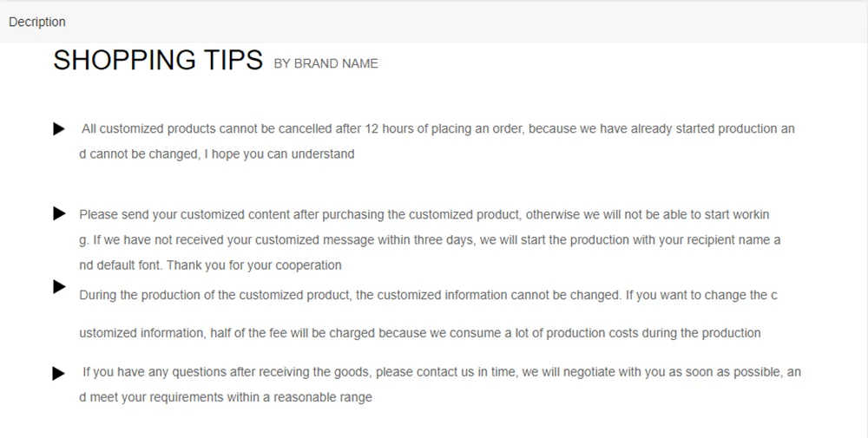Click the triangle bullet beside 'Please send your customized content'
The image size is (868, 438).
tap(59, 213)
